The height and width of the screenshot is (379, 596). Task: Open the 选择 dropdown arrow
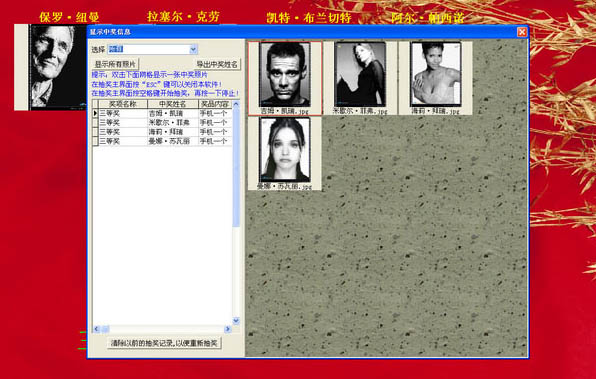coord(193,49)
